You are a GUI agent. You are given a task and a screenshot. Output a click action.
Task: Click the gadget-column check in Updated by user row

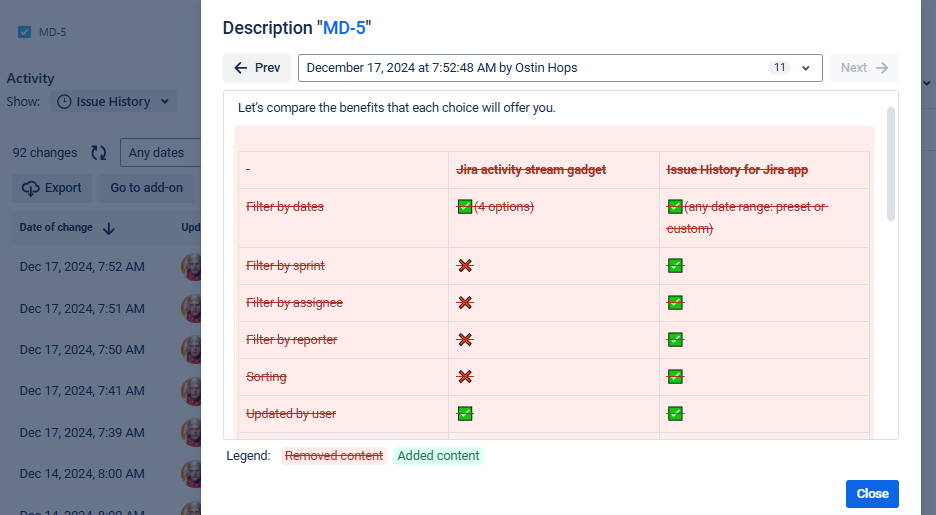tap(465, 414)
